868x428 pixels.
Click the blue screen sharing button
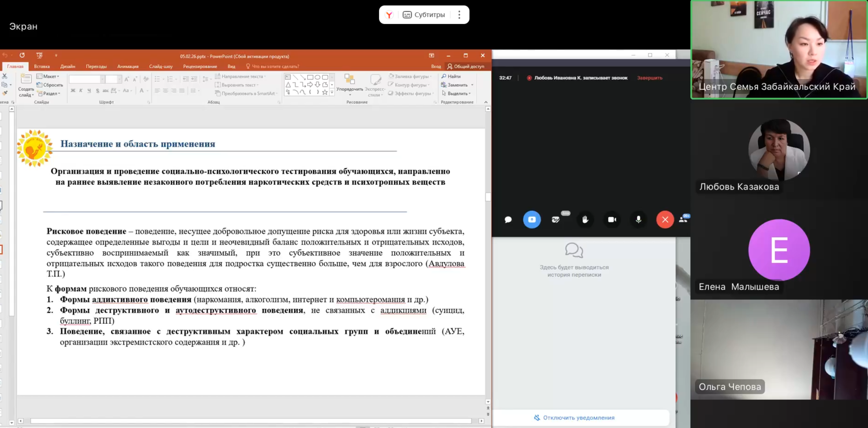point(532,220)
